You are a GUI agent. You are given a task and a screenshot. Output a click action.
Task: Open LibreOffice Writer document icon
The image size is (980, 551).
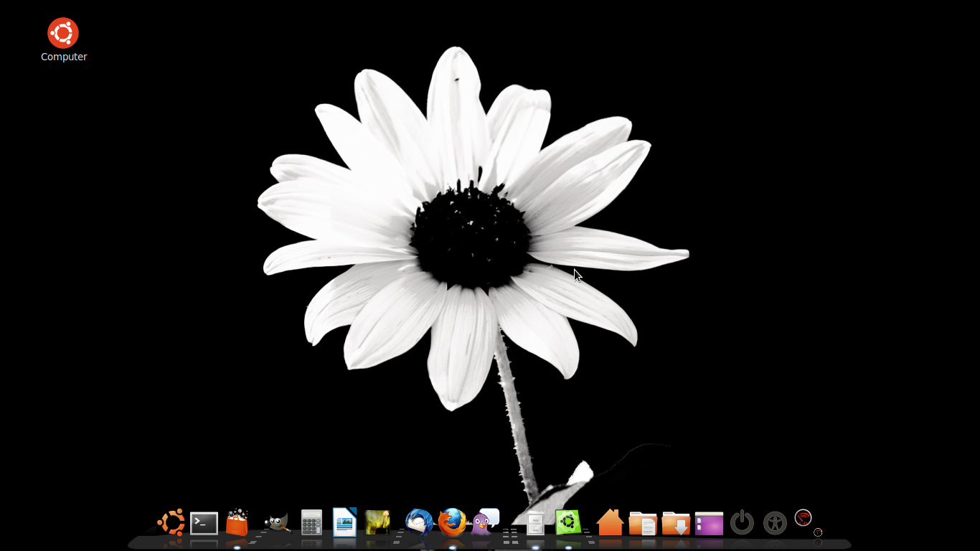(x=345, y=522)
